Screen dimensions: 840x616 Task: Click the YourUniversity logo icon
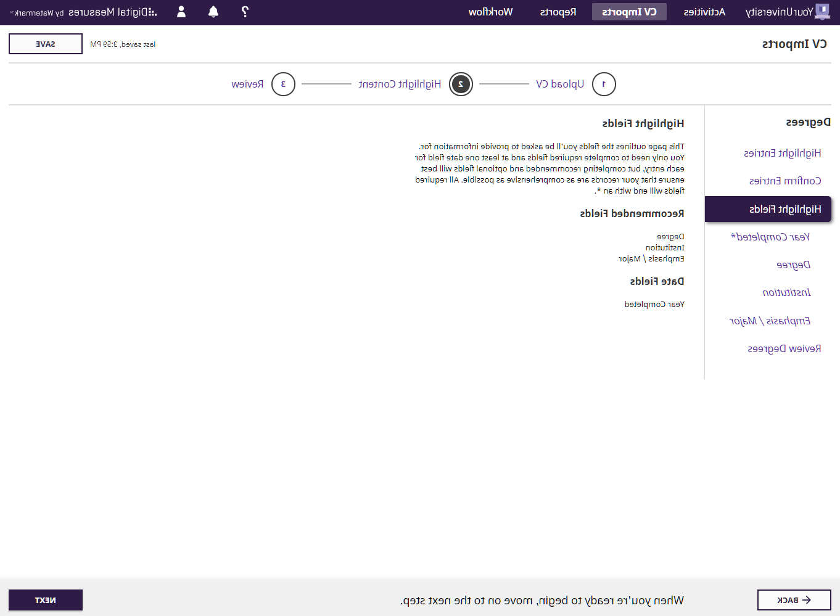click(x=822, y=12)
